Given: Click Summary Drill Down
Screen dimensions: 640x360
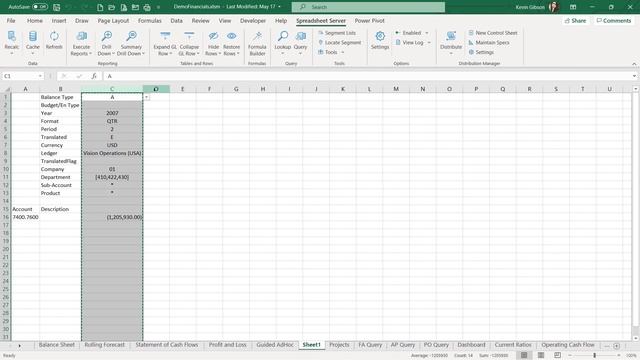Looking at the screenshot, I should click(131, 43).
